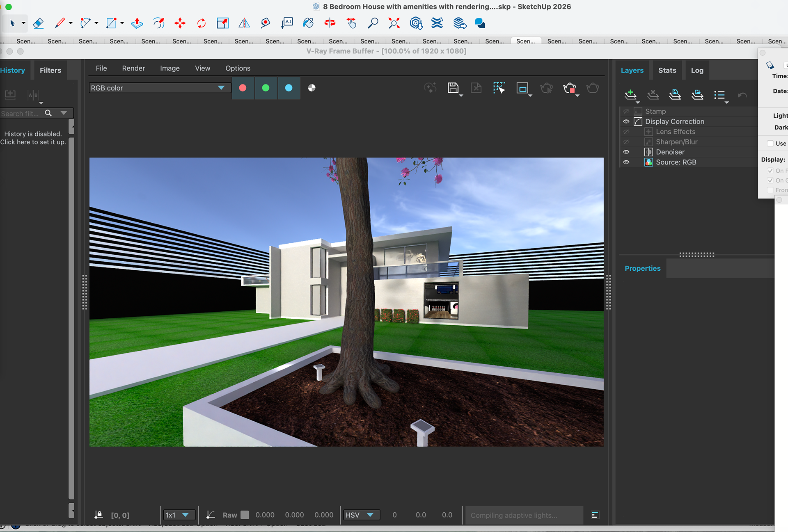Enable the Use checkbox
The height and width of the screenshot is (532, 788).
(x=770, y=144)
